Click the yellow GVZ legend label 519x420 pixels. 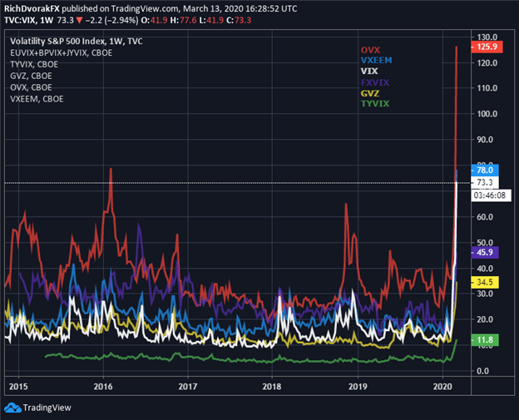pos(370,93)
